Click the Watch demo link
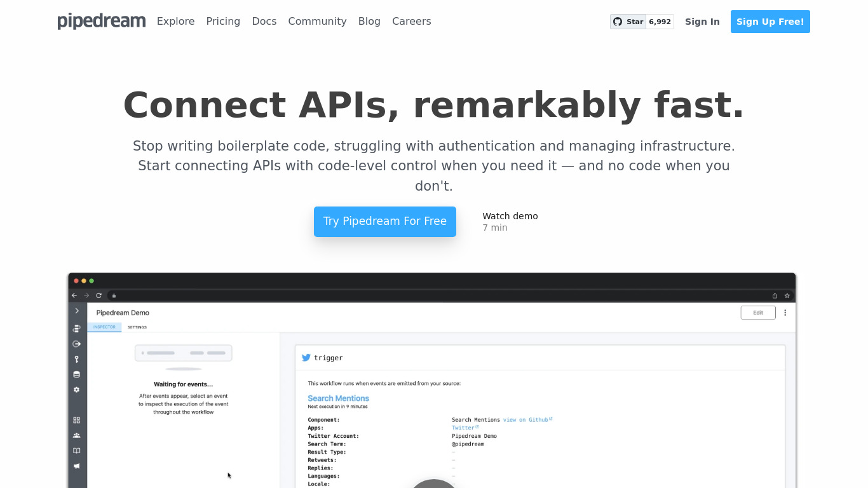The width and height of the screenshot is (868, 488). 510,216
